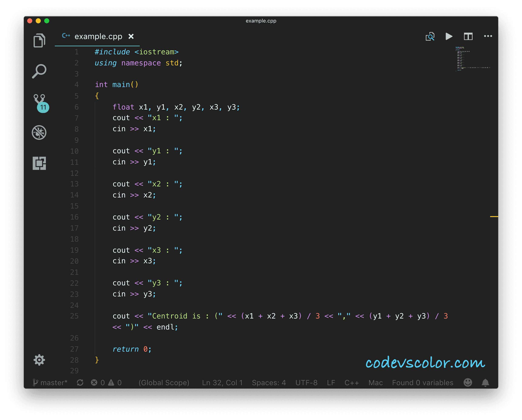Close the example.cpp tab
Image resolution: width=522 pixels, height=420 pixels.
131,36
